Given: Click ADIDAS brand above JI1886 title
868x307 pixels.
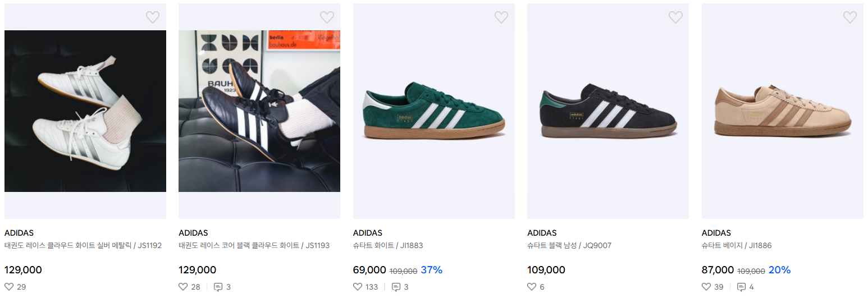Looking at the screenshot, I should coord(716,233).
